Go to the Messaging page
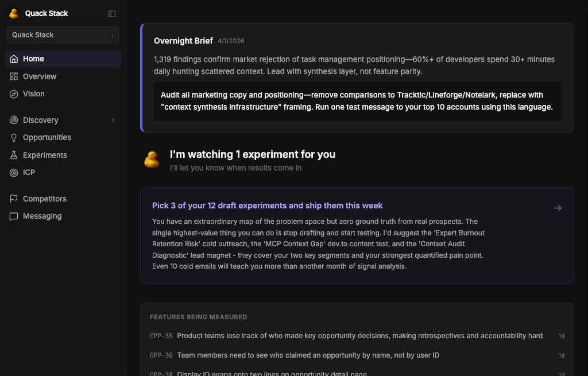 click(42, 216)
